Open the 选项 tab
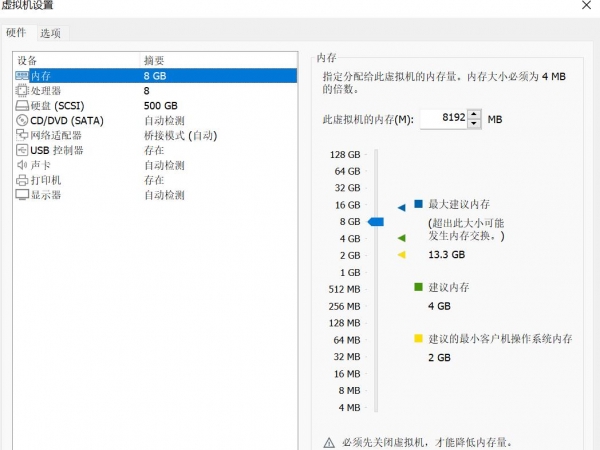 click(x=50, y=33)
